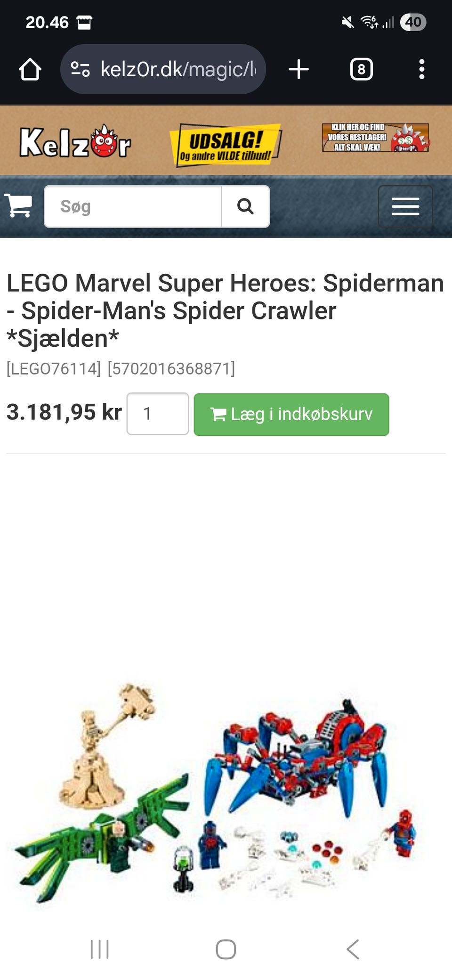Tap the kelz0r.dk address bar URL
This screenshot has height=980, width=452.
coord(178,69)
